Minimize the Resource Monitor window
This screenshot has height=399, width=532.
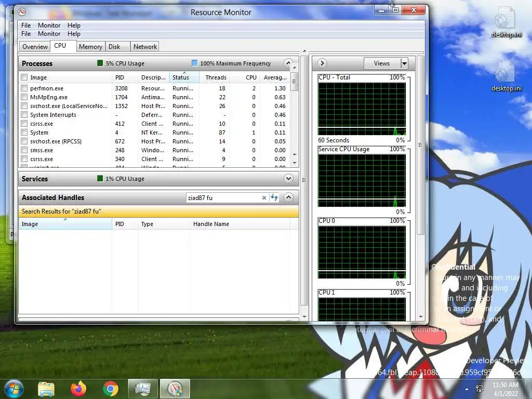click(x=381, y=10)
